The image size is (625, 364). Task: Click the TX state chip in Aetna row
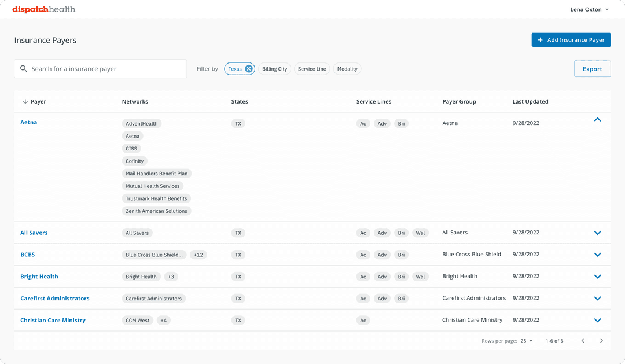[x=238, y=124]
